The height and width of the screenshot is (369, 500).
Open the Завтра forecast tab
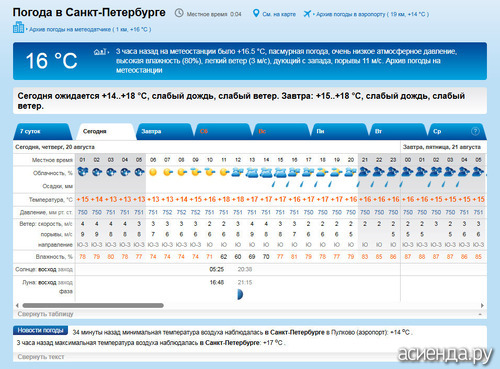(x=164, y=131)
